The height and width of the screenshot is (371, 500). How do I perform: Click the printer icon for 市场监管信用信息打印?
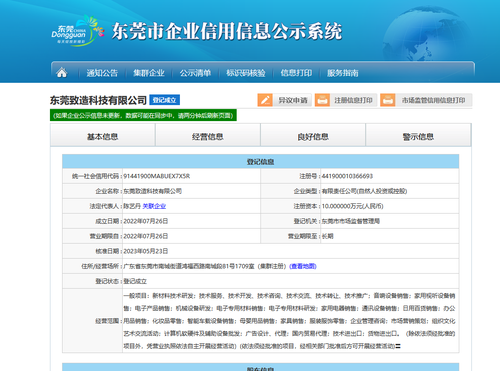point(388,100)
